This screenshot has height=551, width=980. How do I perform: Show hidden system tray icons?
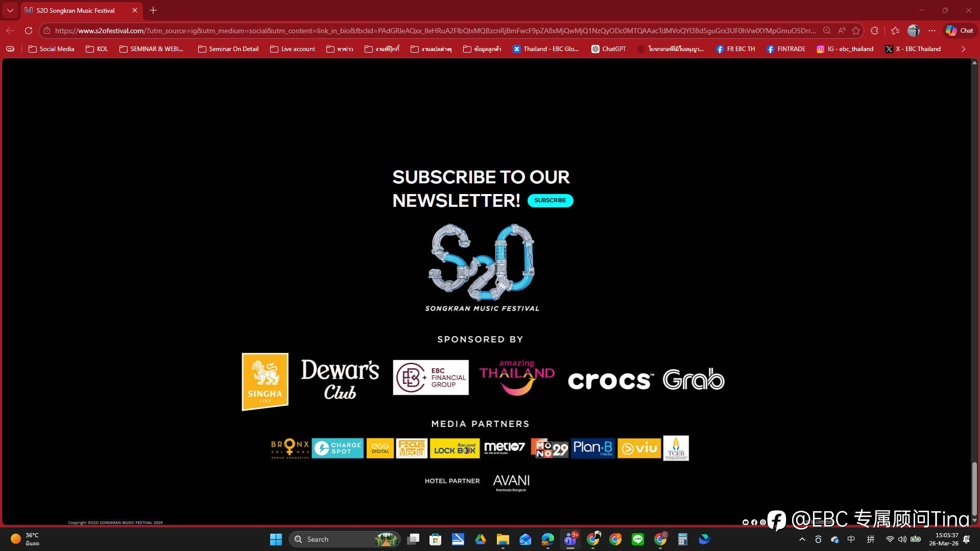point(802,539)
